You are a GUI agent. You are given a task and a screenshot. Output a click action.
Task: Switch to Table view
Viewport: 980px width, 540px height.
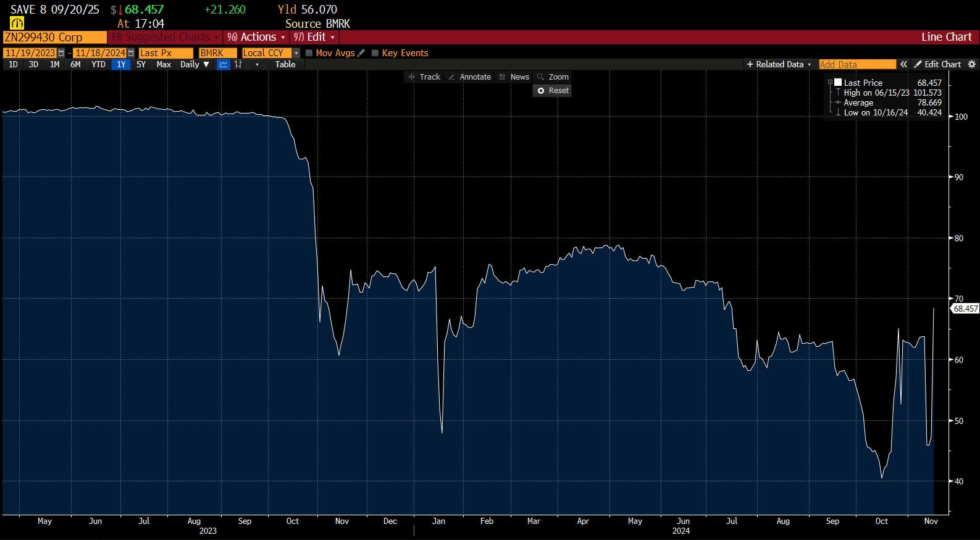(x=285, y=64)
